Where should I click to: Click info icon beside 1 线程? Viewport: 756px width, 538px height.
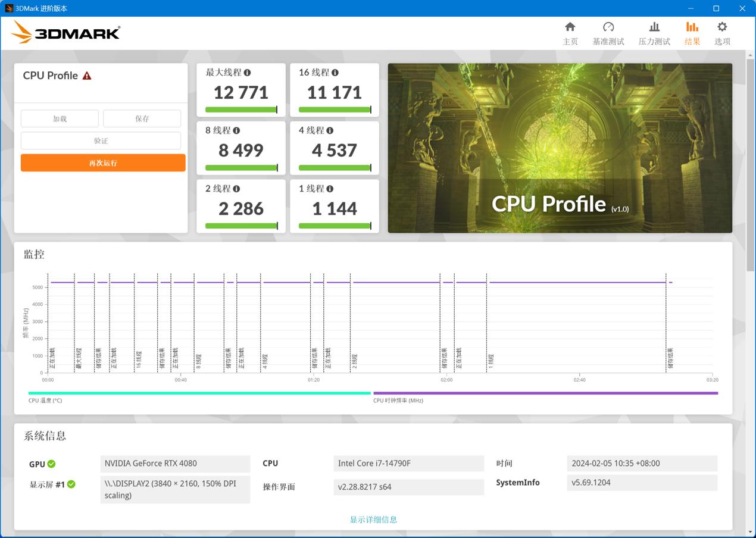pyautogui.click(x=330, y=189)
